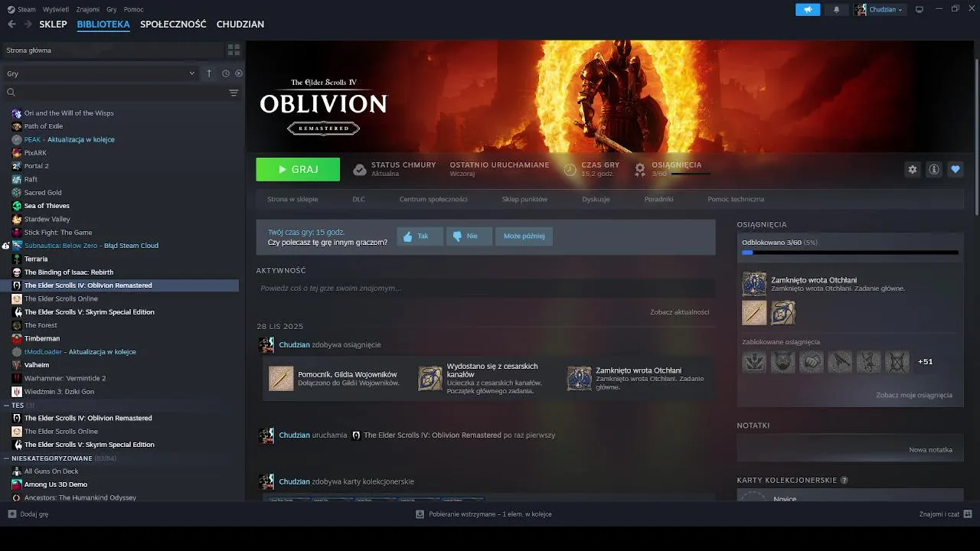
Task: Open the Gry category dropdown
Action: pyautogui.click(x=101, y=73)
